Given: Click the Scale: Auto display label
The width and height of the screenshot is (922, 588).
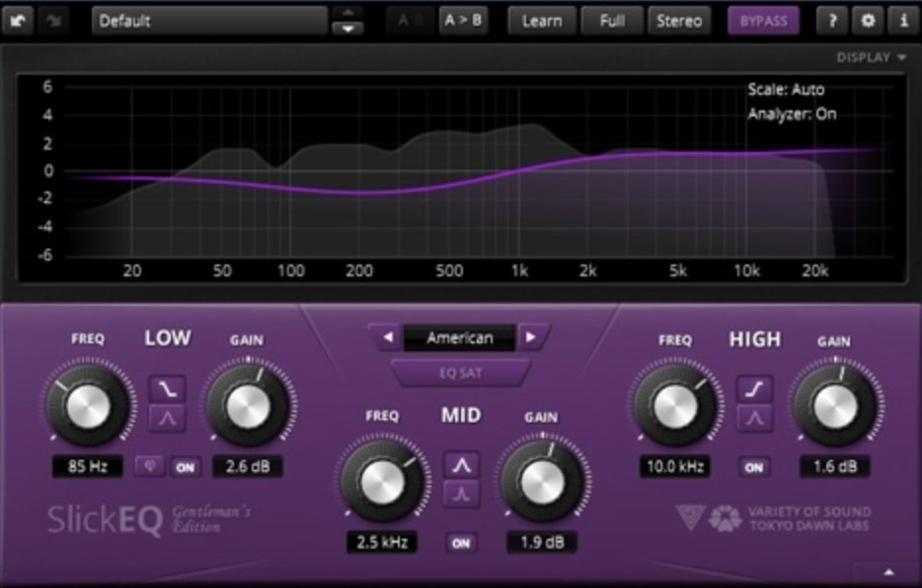Looking at the screenshot, I should pos(786,90).
